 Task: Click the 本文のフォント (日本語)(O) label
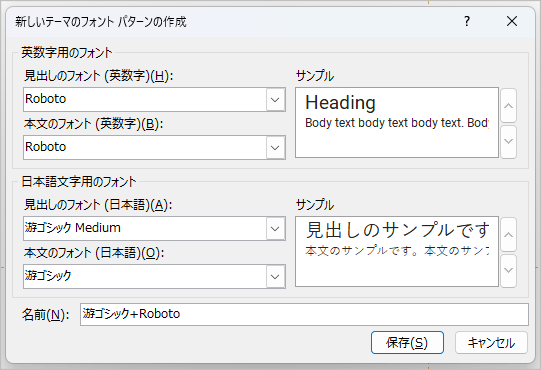[x=94, y=253]
